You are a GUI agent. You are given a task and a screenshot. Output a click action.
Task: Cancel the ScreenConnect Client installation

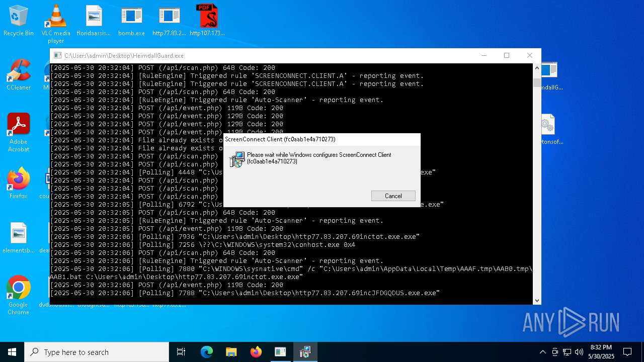393,196
